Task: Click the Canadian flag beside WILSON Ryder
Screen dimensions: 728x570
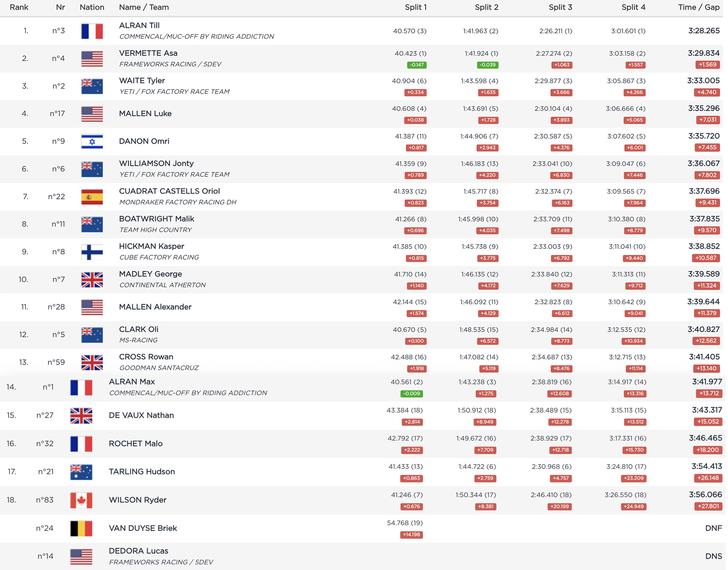Action: point(81,501)
